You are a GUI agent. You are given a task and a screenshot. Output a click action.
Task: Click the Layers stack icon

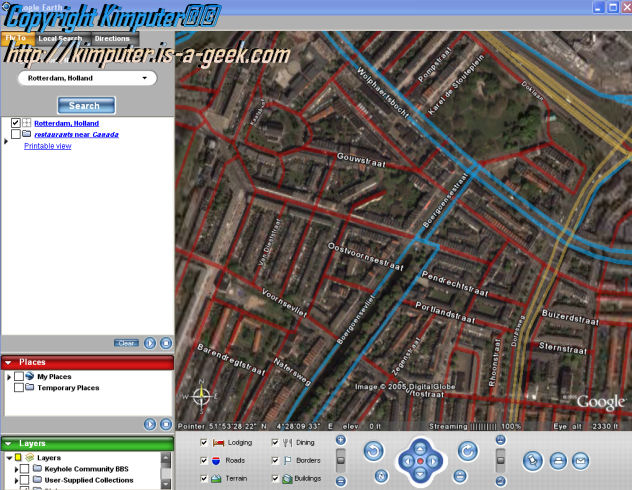pyautogui.click(x=30, y=458)
